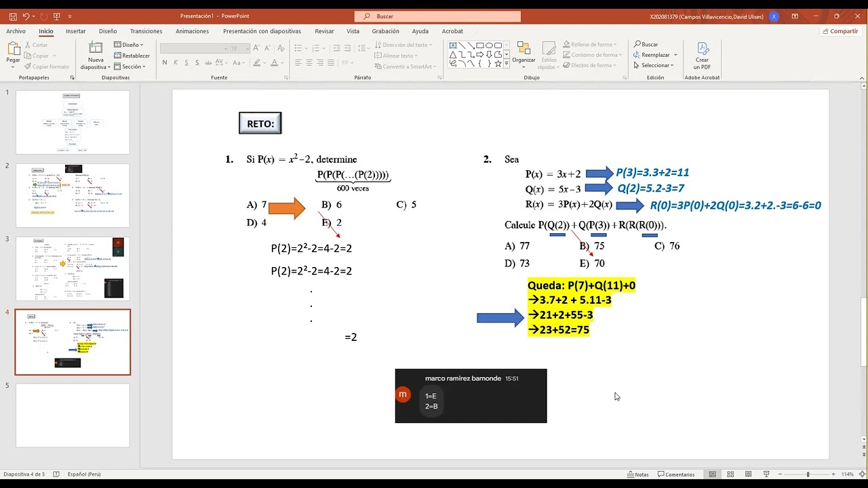The height and width of the screenshot is (488, 868).
Task: Open the Insertar tab
Action: tap(75, 31)
